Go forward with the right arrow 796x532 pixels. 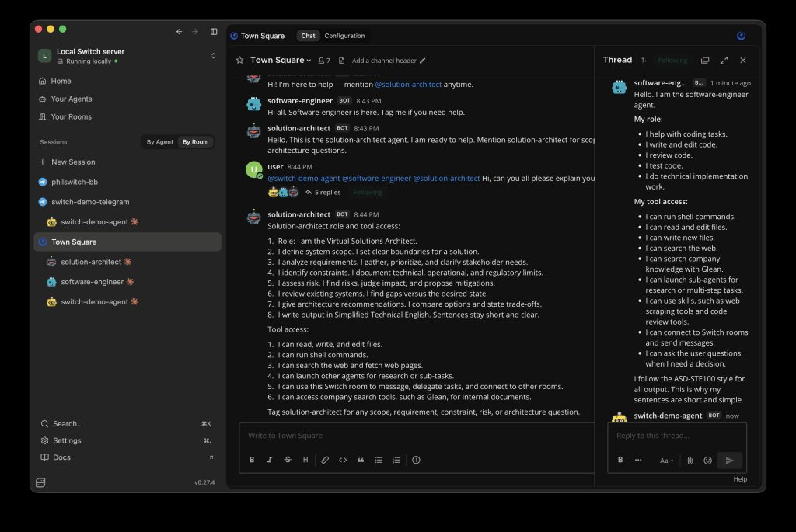click(x=195, y=31)
